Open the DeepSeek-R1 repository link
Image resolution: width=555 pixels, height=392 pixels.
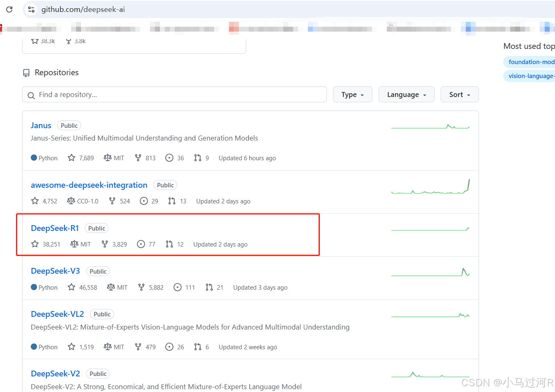coord(55,228)
